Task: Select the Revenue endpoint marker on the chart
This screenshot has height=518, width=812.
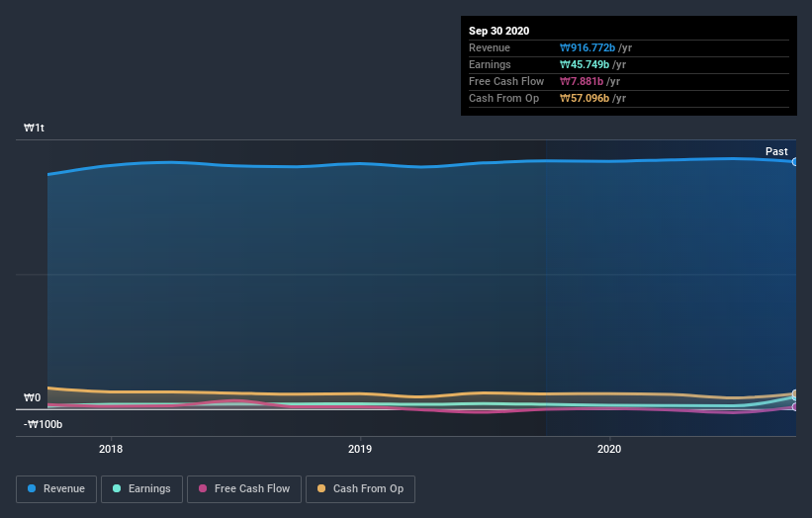Action: (795, 162)
